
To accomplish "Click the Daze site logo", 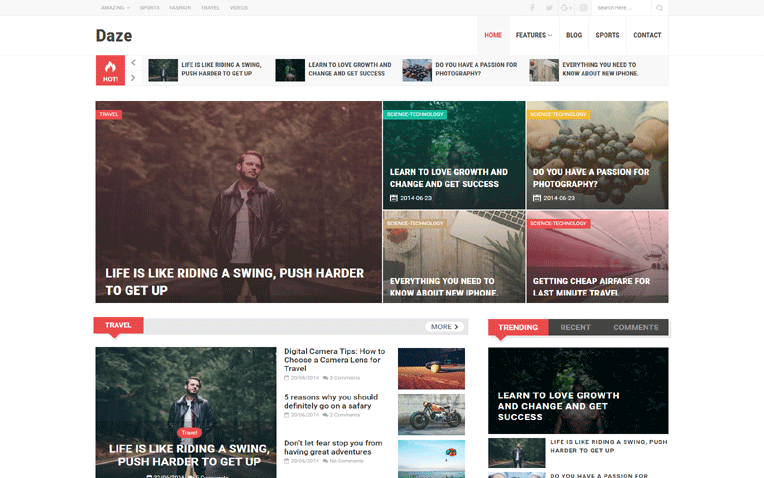I will [x=114, y=36].
